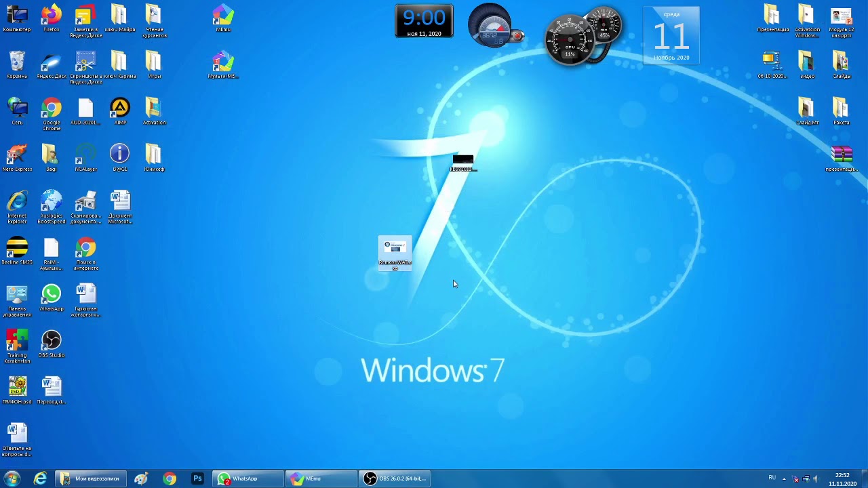This screenshot has width=868, height=488.
Task: Open the Перевод Word document
Action: point(51,391)
